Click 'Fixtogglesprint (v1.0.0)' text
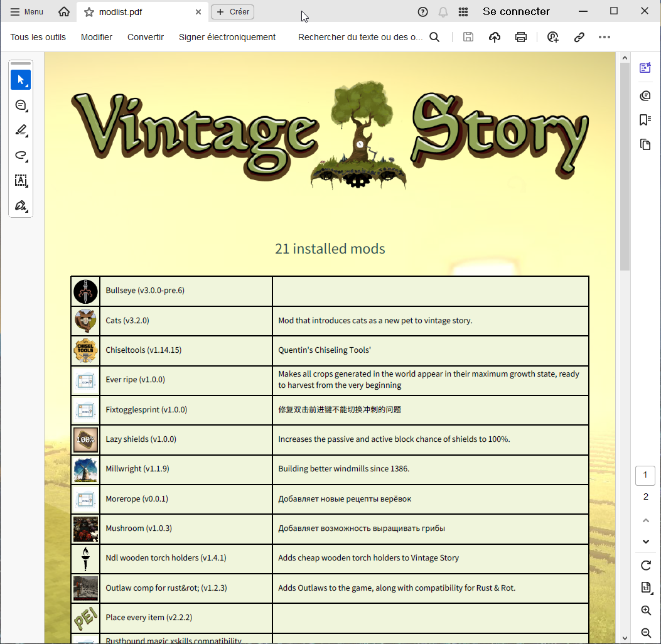Viewport: 661px width, 644px height. [146, 410]
